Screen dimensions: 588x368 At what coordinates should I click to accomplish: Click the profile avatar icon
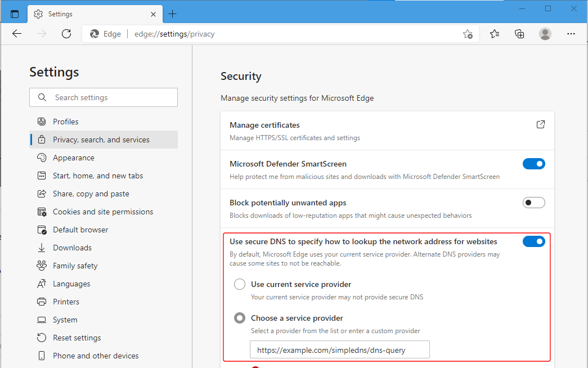[545, 34]
